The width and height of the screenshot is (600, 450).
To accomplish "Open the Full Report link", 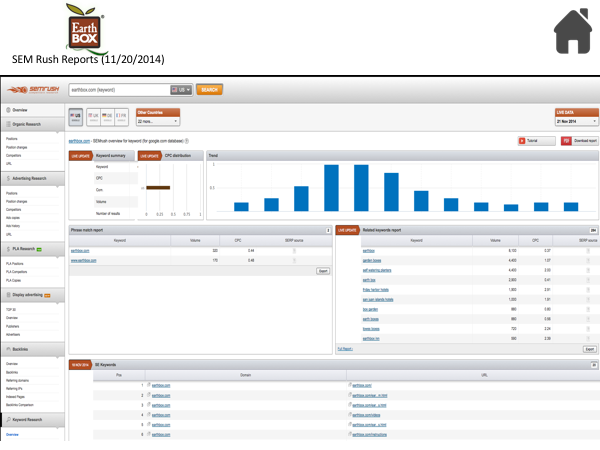I will tap(345, 349).
